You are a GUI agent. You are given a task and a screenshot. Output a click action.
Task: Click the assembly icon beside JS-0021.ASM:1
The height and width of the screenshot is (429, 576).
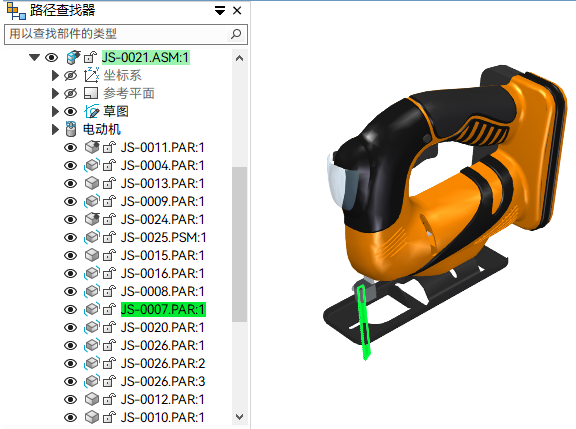pos(73,57)
